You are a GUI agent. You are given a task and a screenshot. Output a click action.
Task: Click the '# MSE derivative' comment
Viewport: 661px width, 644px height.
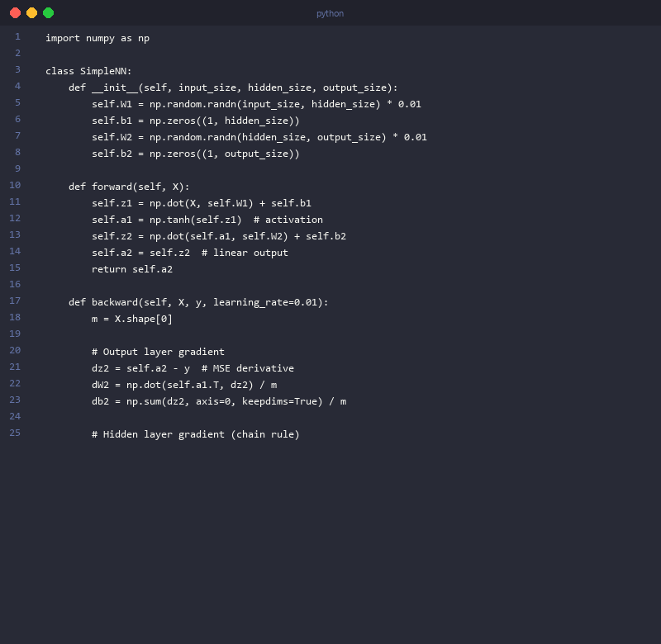(247, 368)
